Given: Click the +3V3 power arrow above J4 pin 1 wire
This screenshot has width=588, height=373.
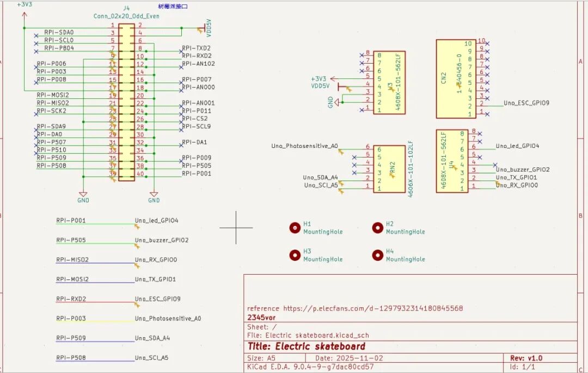Looking at the screenshot, I should pyautogui.click(x=24, y=15).
